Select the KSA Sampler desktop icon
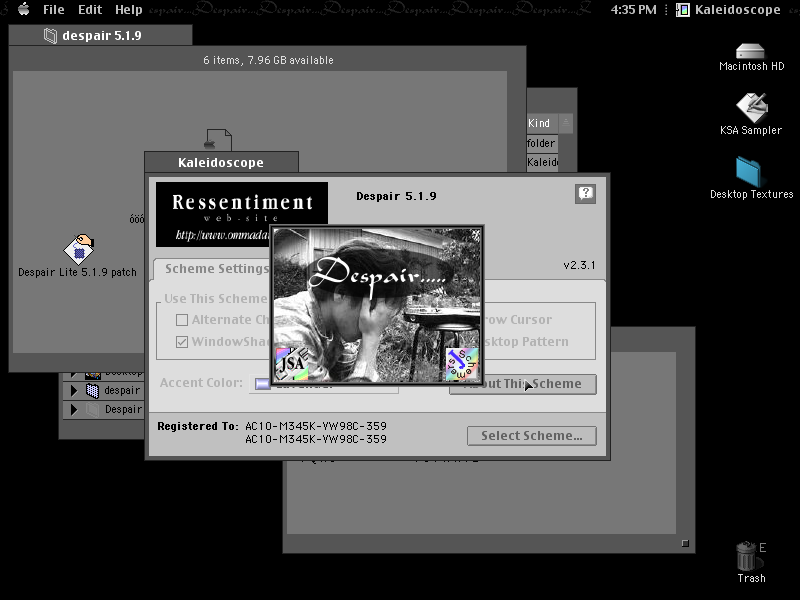This screenshot has width=800, height=600. (751, 107)
